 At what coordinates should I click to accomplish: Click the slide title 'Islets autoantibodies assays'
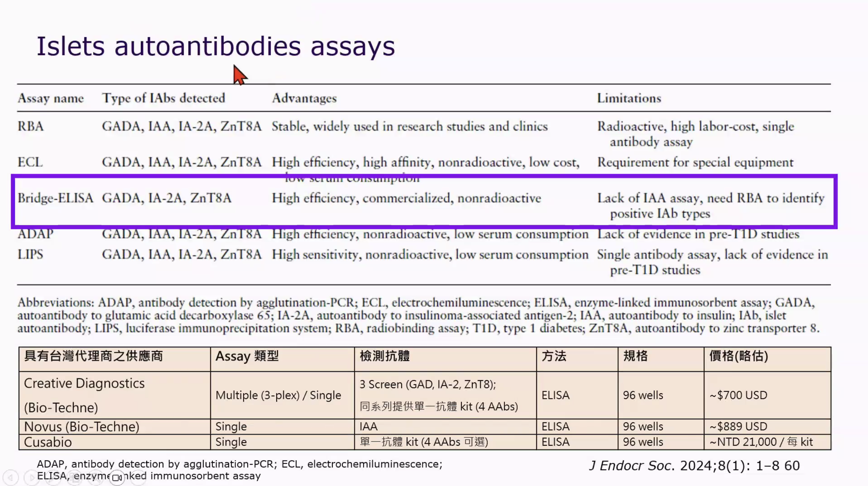pyautogui.click(x=216, y=46)
